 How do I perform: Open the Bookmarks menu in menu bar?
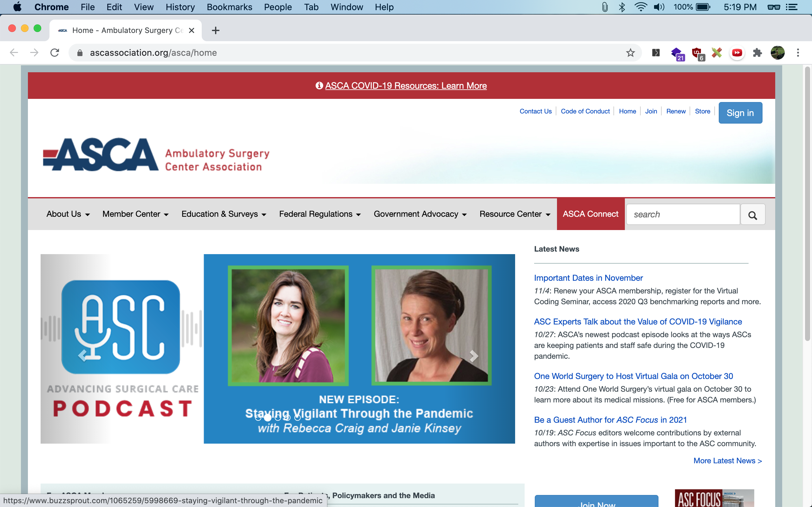(x=229, y=7)
